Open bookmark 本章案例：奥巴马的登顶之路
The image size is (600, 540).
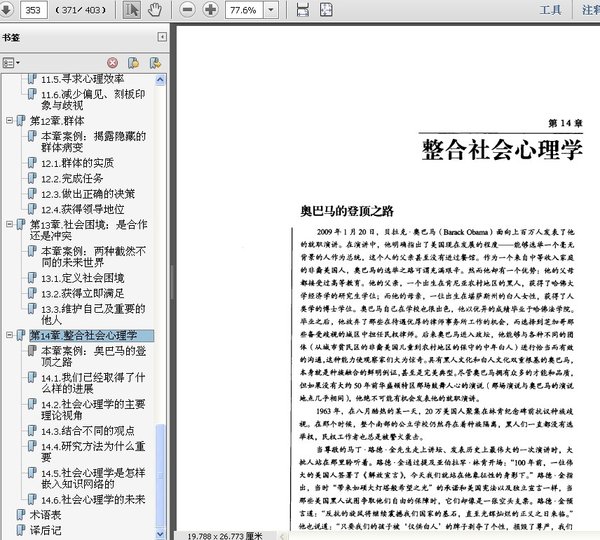point(93,356)
